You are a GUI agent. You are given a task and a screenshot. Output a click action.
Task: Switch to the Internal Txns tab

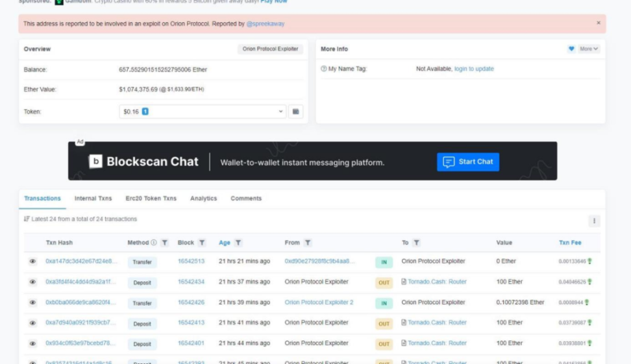pyautogui.click(x=93, y=199)
